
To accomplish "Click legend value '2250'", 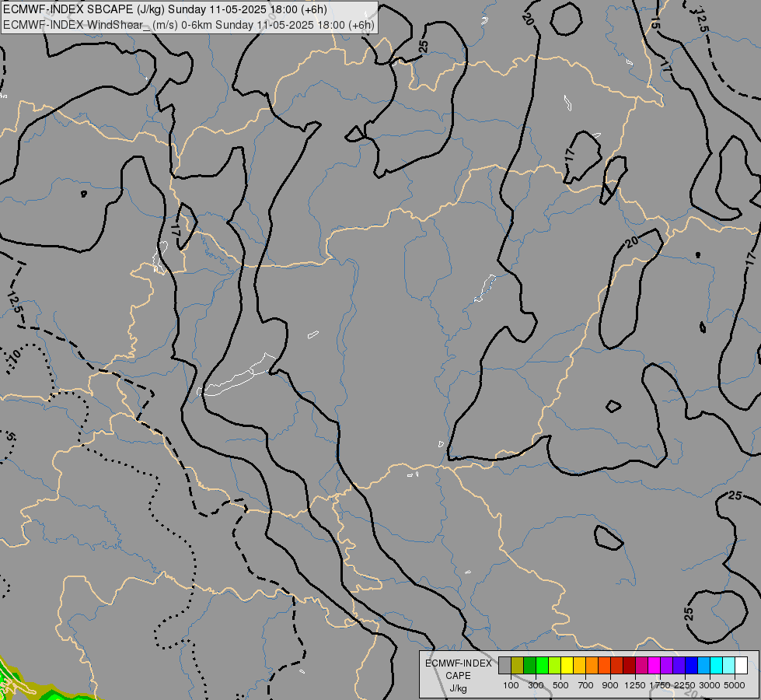I will pos(684,685).
